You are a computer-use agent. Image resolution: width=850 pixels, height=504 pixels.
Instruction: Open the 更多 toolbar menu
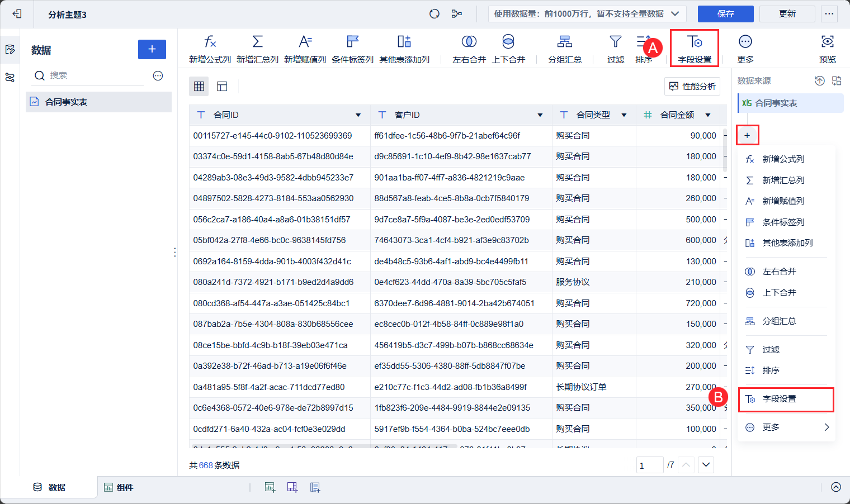(745, 49)
